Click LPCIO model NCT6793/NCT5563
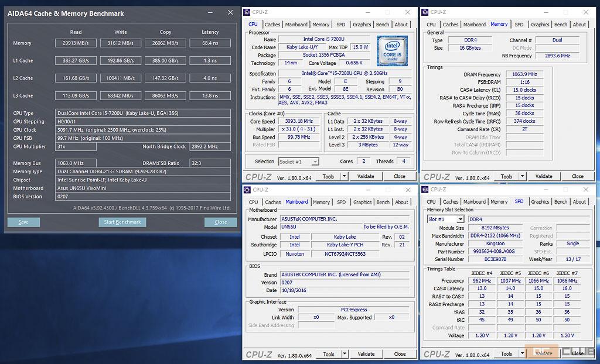The width and height of the screenshot is (600, 364). pyautogui.click(x=345, y=254)
